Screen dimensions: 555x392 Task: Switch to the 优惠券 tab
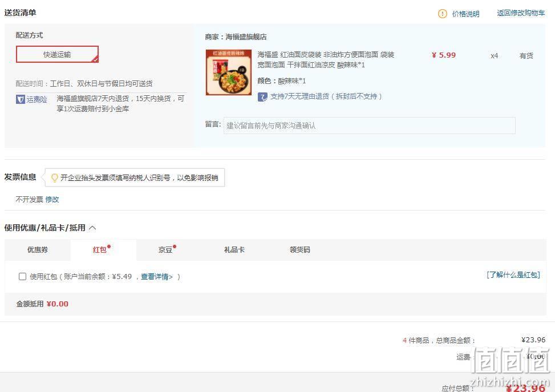click(38, 250)
